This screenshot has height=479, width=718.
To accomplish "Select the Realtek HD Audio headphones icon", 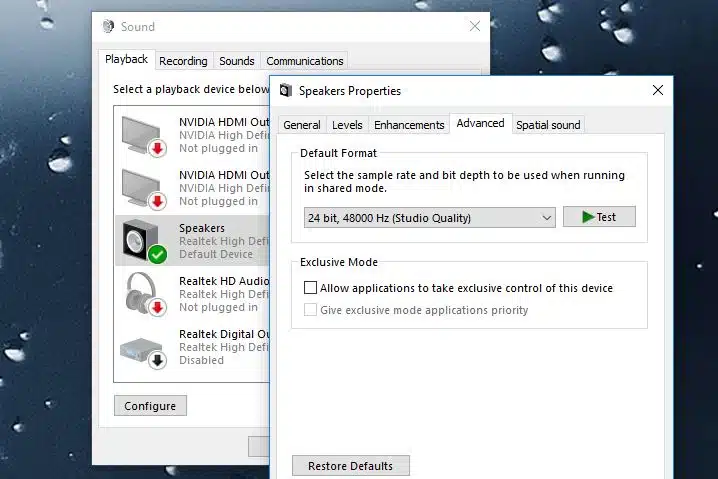I will [145, 294].
